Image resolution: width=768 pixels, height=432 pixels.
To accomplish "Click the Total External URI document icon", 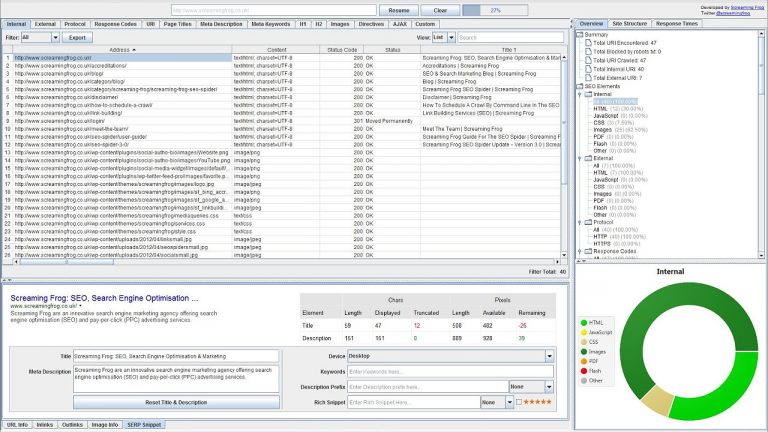I will pos(588,78).
